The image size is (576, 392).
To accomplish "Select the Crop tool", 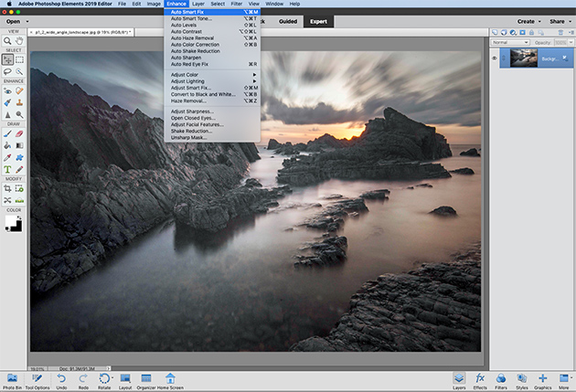I will pyautogui.click(x=7, y=188).
